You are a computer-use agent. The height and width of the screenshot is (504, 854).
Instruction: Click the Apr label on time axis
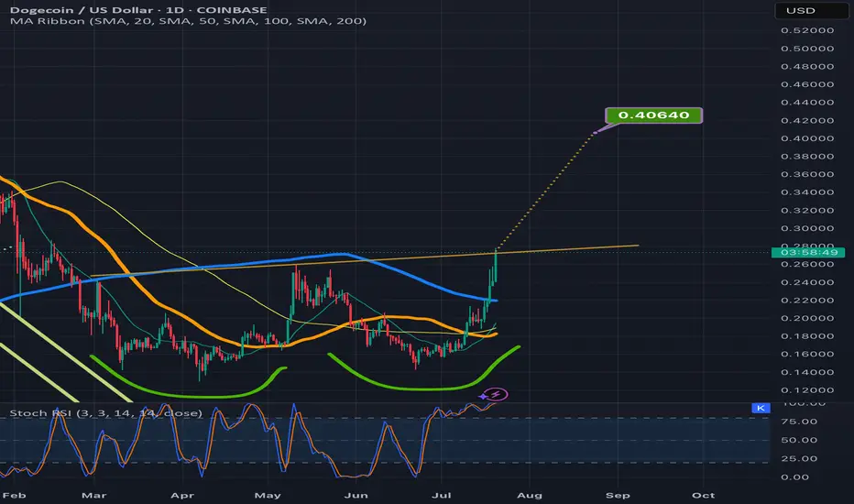click(182, 495)
